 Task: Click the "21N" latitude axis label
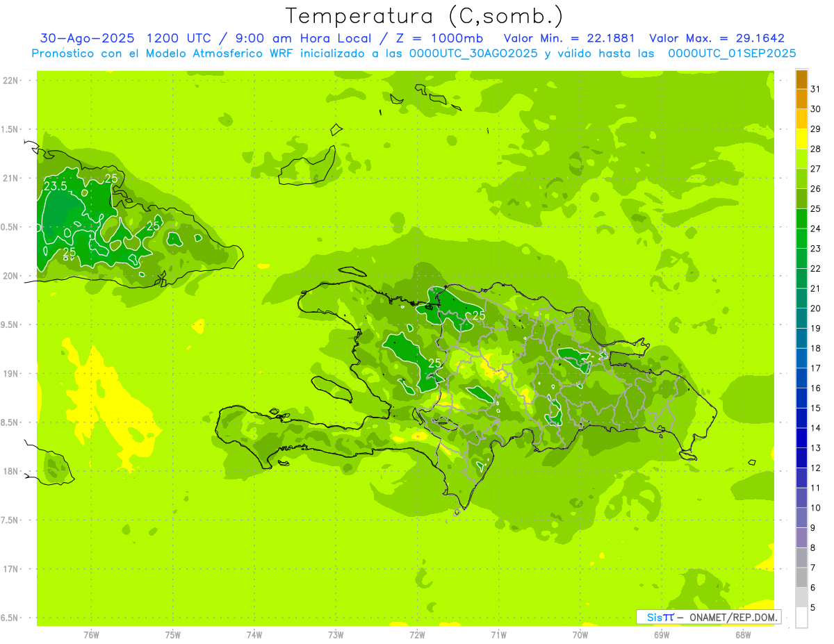tap(11, 178)
